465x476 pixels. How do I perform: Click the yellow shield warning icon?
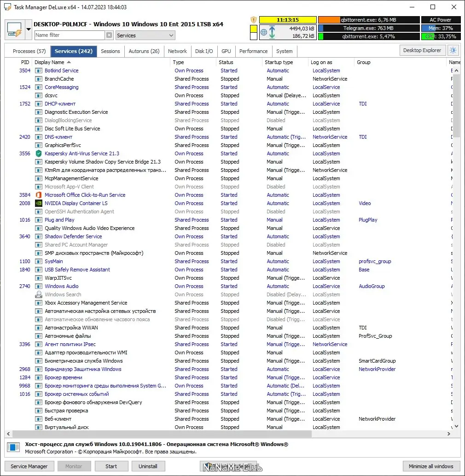pos(254,20)
